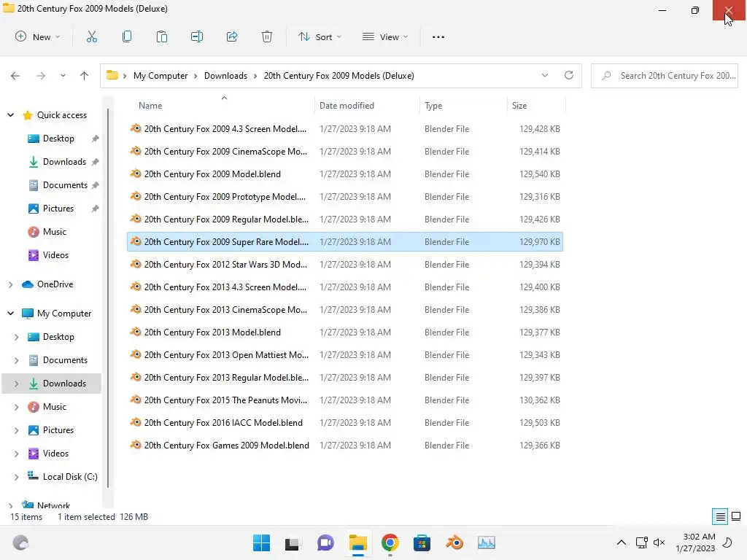Click the Share icon in toolbar
Screen dimensions: 747x560
pyautogui.click(x=232, y=36)
